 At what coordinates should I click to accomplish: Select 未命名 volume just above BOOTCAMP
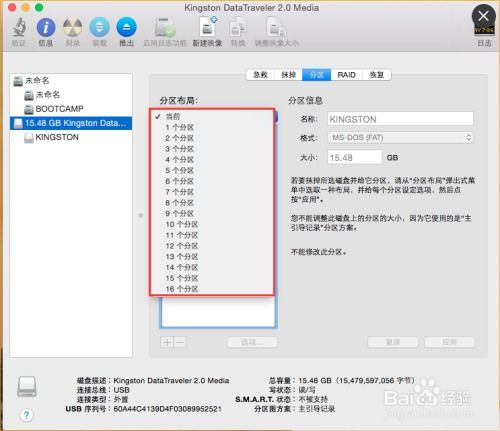pyautogui.click(x=71, y=95)
